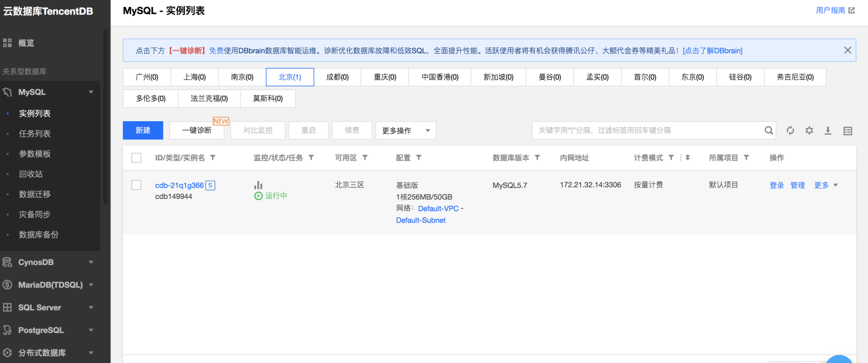
Task: Open list settings gear icon
Action: coord(809,130)
